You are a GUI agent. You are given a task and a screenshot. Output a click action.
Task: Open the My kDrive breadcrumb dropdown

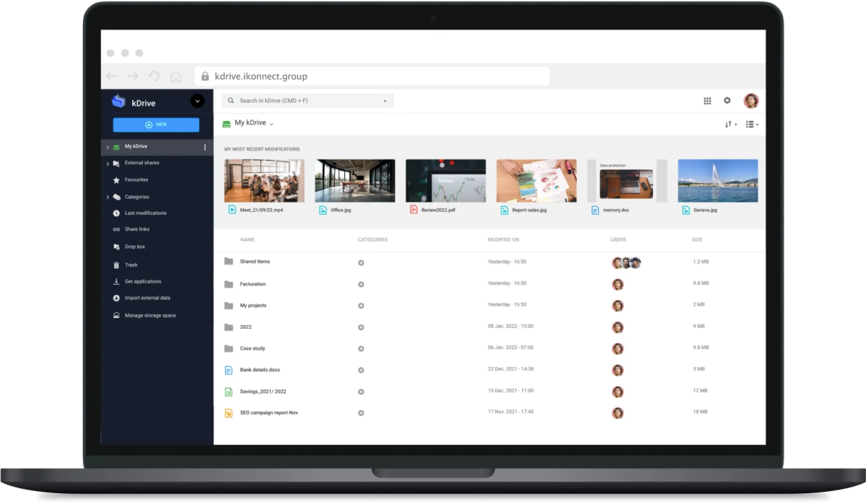[272, 124]
